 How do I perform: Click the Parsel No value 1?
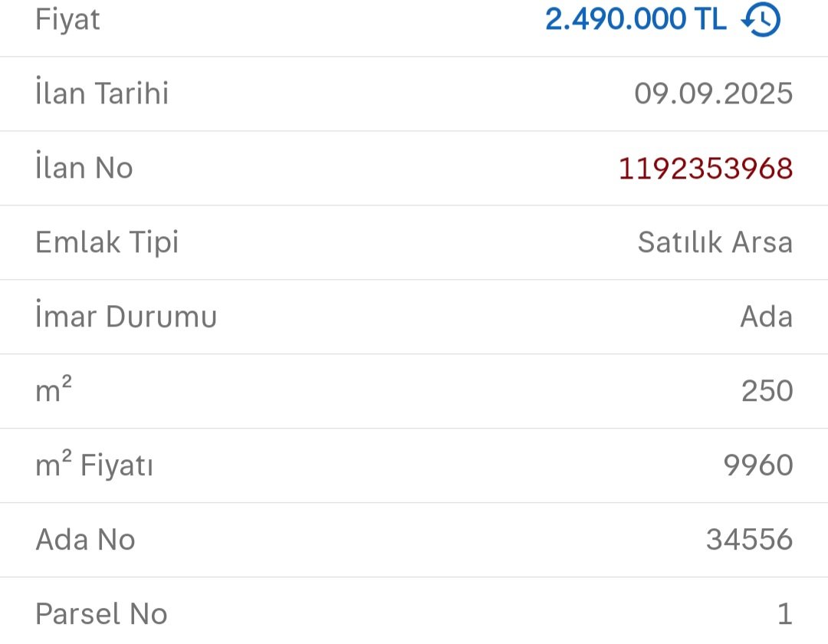[784, 614]
